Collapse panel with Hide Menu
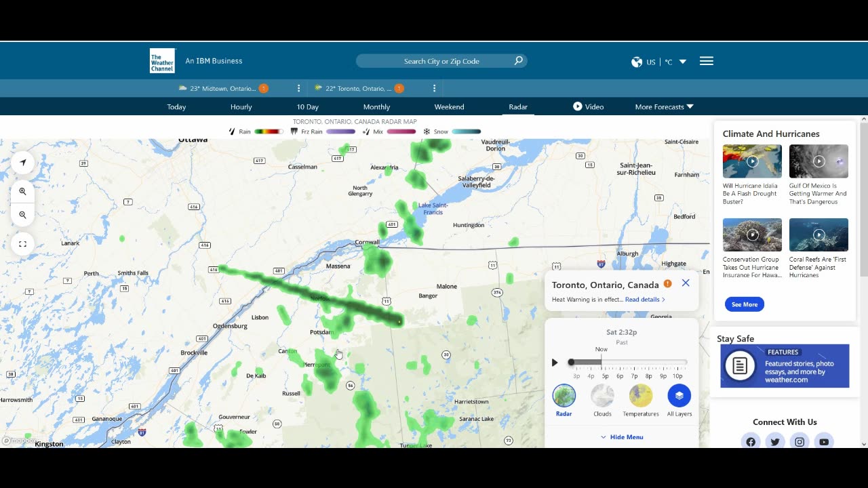 622,437
